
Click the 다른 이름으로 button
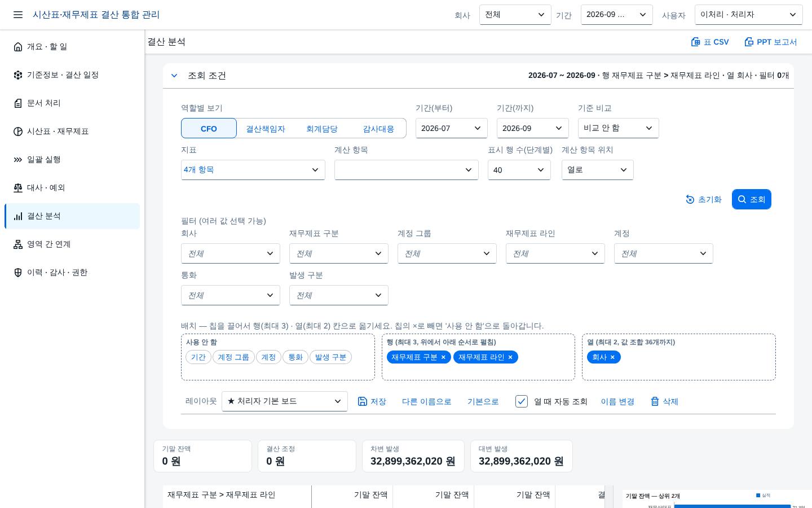pos(426,401)
